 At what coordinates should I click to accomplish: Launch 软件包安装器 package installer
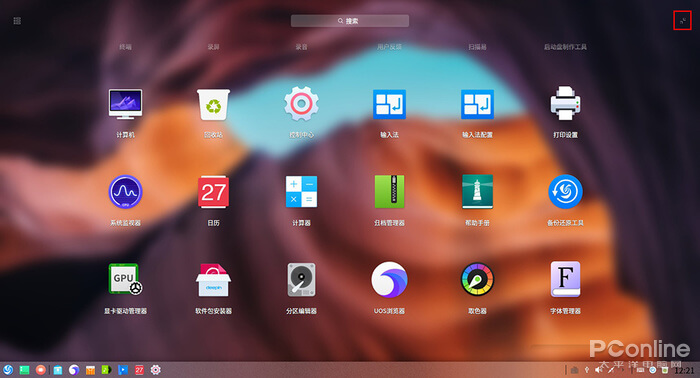[213, 280]
